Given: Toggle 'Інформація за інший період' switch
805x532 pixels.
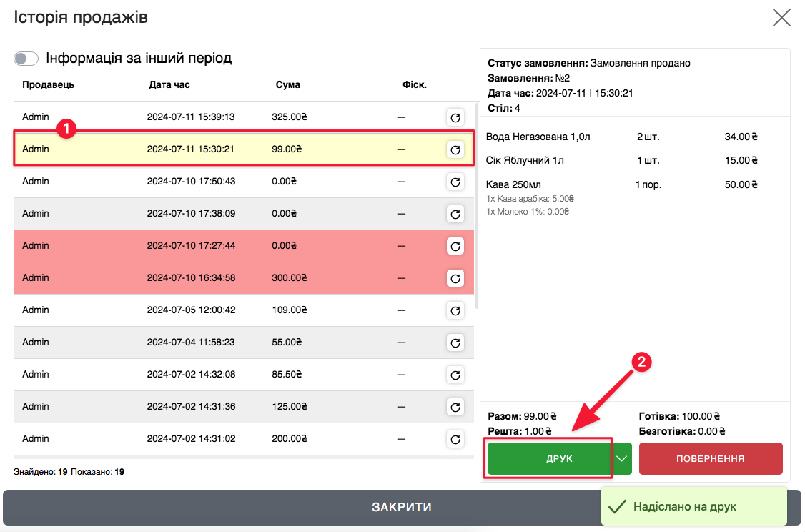Looking at the screenshot, I should [26, 59].
